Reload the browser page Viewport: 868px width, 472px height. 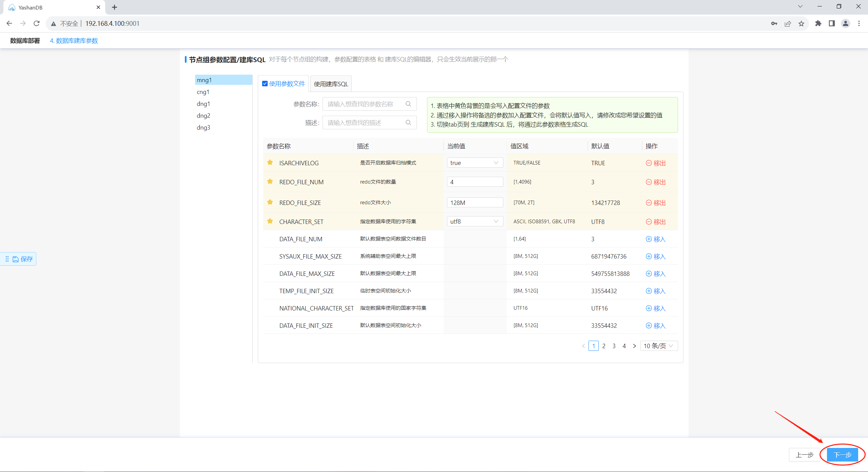coord(37,23)
